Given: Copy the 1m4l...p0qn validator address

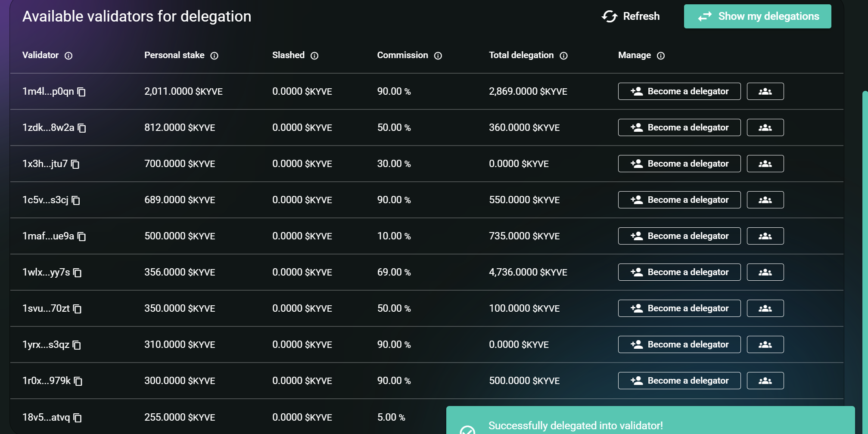Looking at the screenshot, I should (x=81, y=92).
